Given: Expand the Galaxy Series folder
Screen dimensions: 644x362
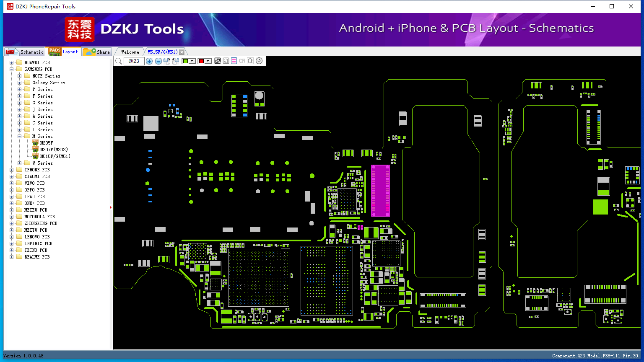Looking at the screenshot, I should pos(19,83).
